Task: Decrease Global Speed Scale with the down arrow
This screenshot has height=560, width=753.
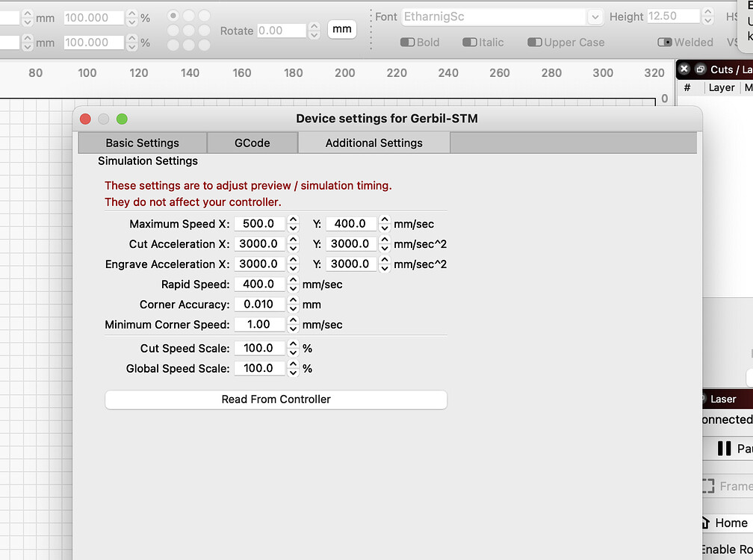Action: [x=292, y=371]
